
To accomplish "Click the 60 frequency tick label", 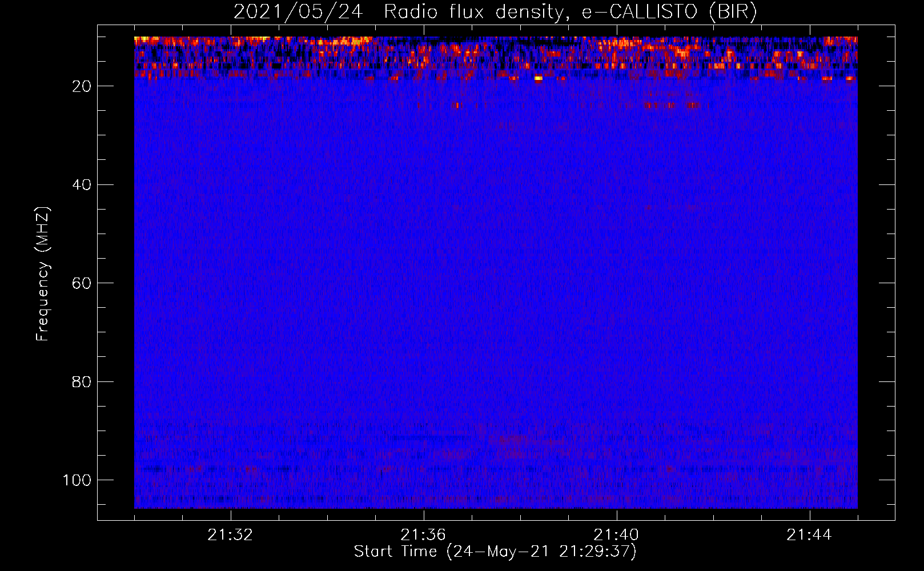I will 82,283.
